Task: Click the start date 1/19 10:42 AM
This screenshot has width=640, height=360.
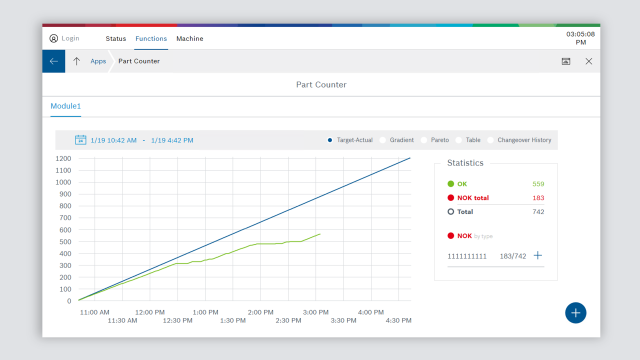Action: (x=113, y=140)
